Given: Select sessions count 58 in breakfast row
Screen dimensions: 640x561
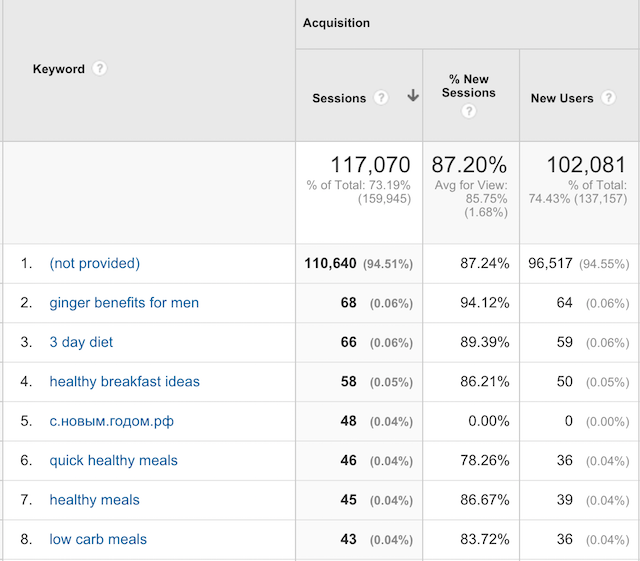Looking at the screenshot, I should point(349,381).
